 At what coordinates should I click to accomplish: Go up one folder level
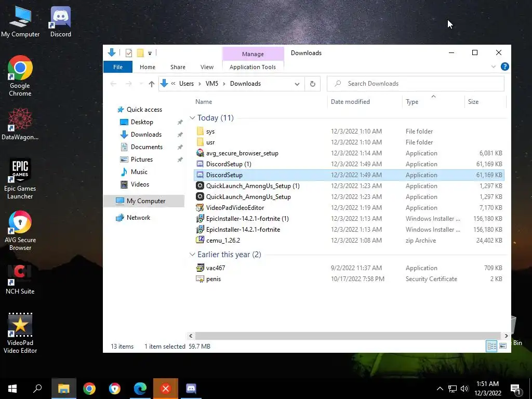click(151, 84)
